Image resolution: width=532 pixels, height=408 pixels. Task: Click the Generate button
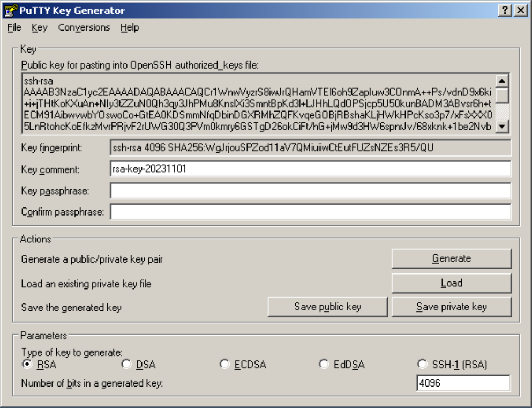(x=452, y=258)
